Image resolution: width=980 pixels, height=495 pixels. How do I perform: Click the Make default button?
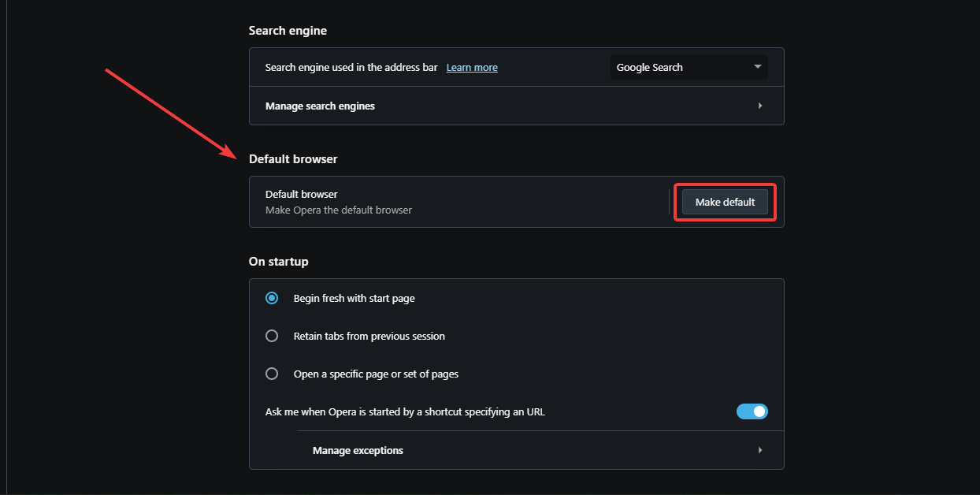[725, 202]
